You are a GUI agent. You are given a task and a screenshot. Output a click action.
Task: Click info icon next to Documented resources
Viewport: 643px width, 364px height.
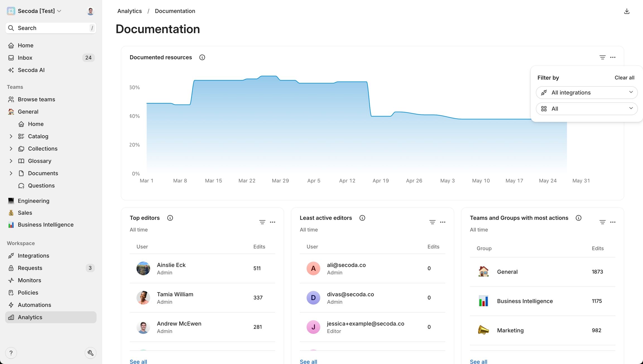coord(202,57)
